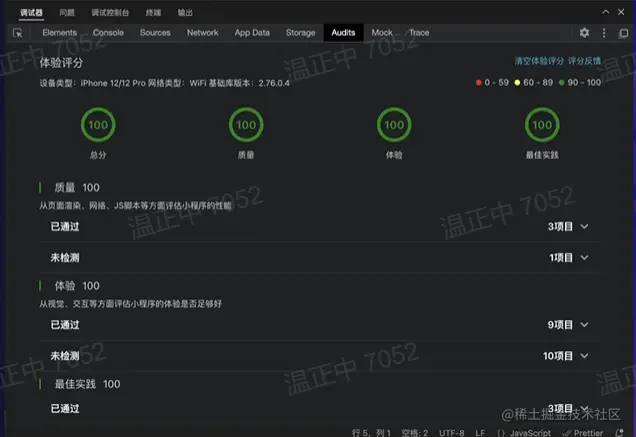This screenshot has height=437, width=636.
Task: Click the 清空体验评分 link
Action: pyautogui.click(x=539, y=61)
